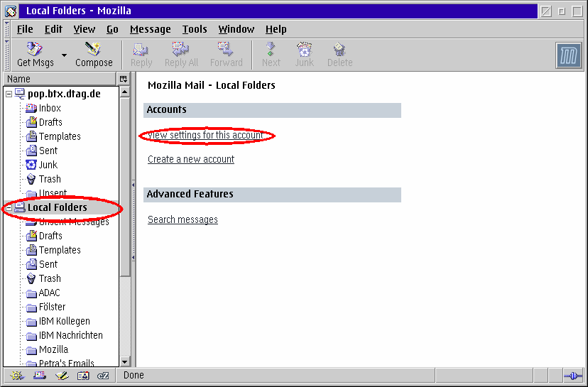
Task: Click the Name column header
Action: tap(60, 79)
